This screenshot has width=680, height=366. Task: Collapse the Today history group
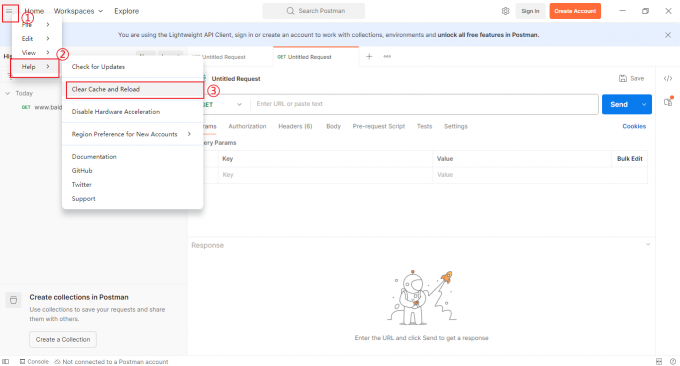tap(7, 93)
